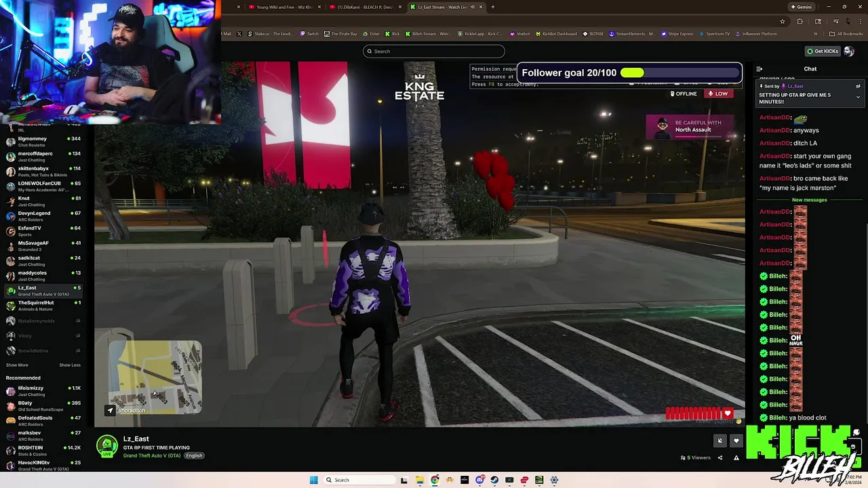Open Knut channel in sidebar
The image size is (868, 488).
point(44,201)
